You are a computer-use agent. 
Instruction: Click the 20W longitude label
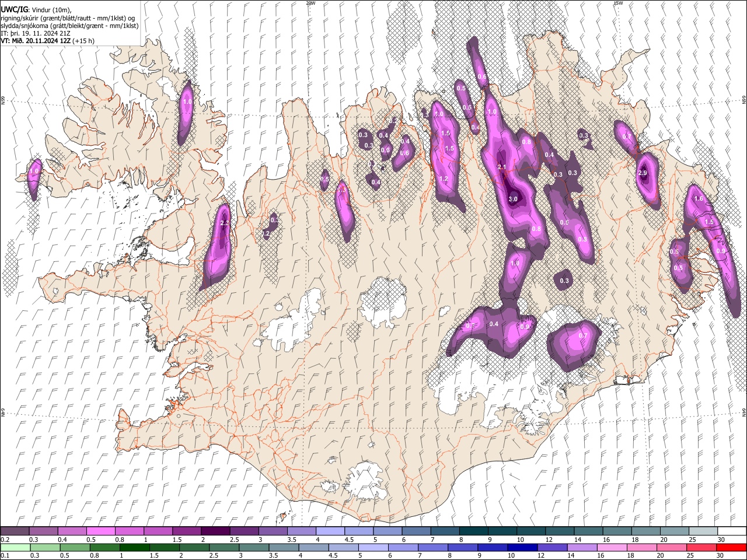pyautogui.click(x=310, y=3)
